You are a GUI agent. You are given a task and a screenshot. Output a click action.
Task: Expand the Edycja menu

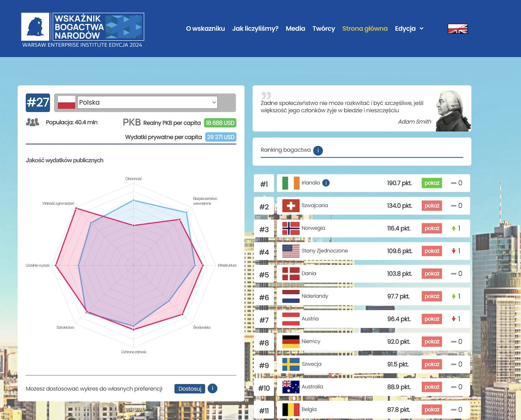coord(409,29)
